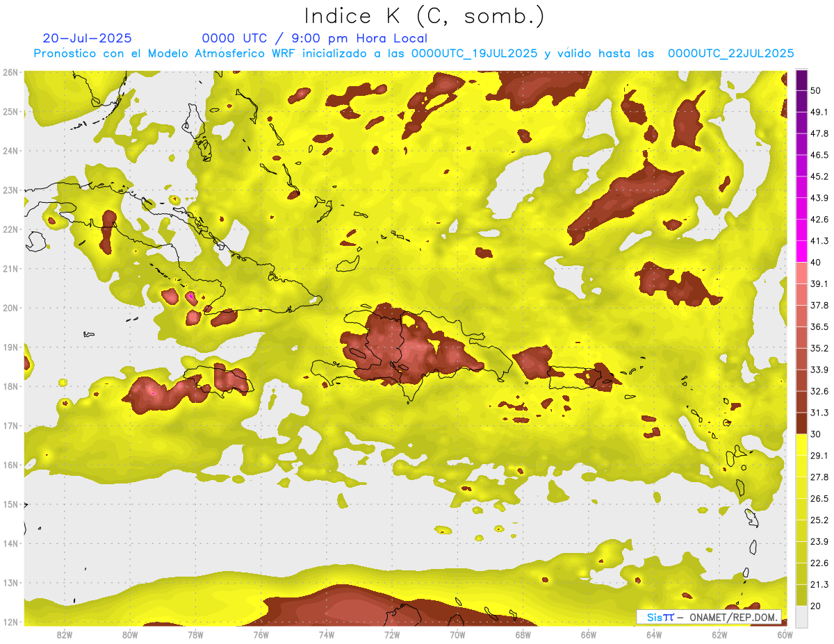
Task: Click the "49.1" color scale value
Action: (x=819, y=112)
